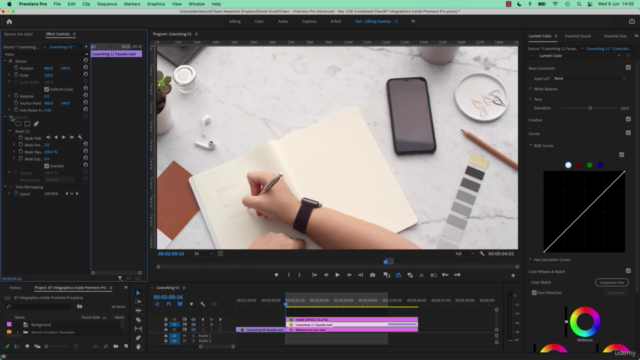
Task: Open the Markers menu
Action: (x=132, y=4)
